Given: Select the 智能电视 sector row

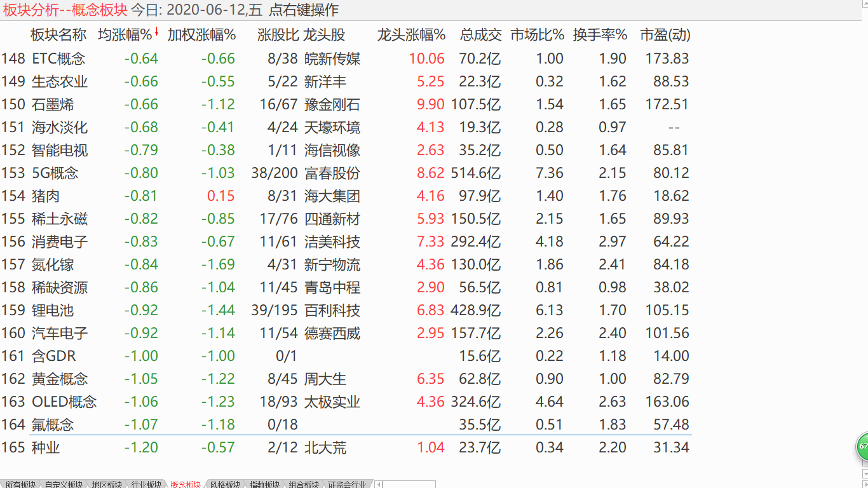Looking at the screenshot, I should point(346,150).
